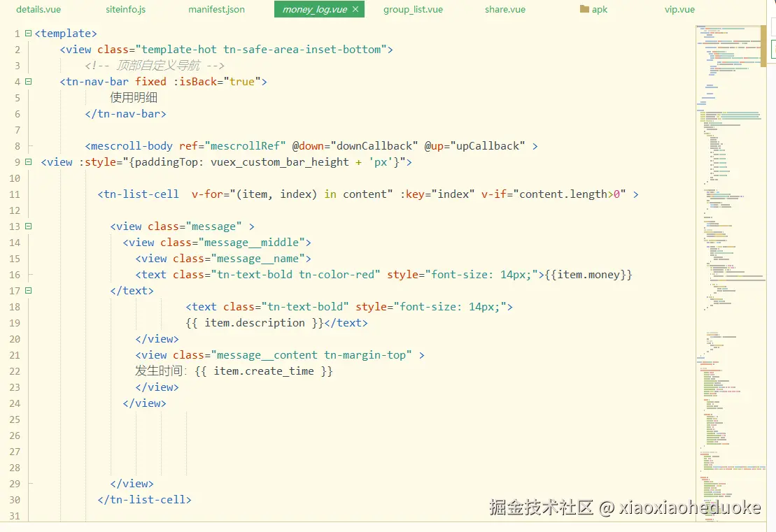Click the {{item.money}} expression
776x532 pixels.
588,275
